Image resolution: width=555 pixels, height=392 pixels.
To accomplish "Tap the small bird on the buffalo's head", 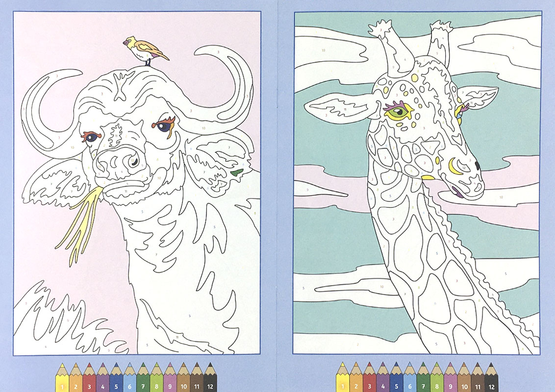I will click(146, 50).
